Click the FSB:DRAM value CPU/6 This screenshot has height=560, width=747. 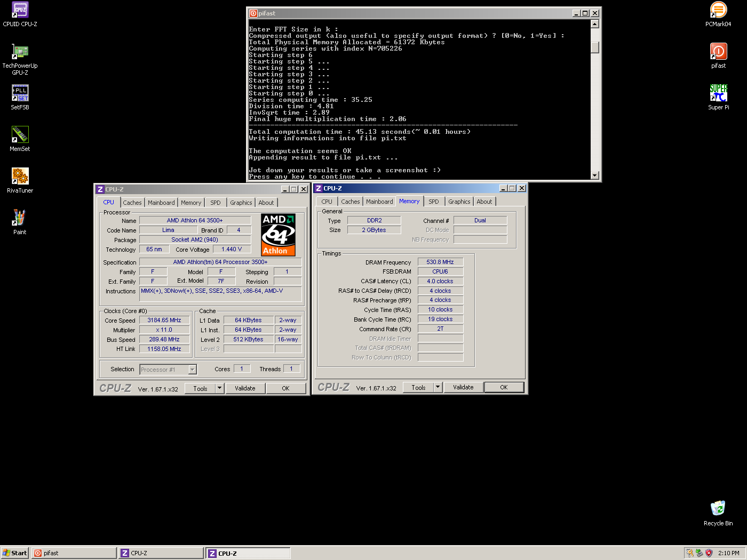[440, 271]
